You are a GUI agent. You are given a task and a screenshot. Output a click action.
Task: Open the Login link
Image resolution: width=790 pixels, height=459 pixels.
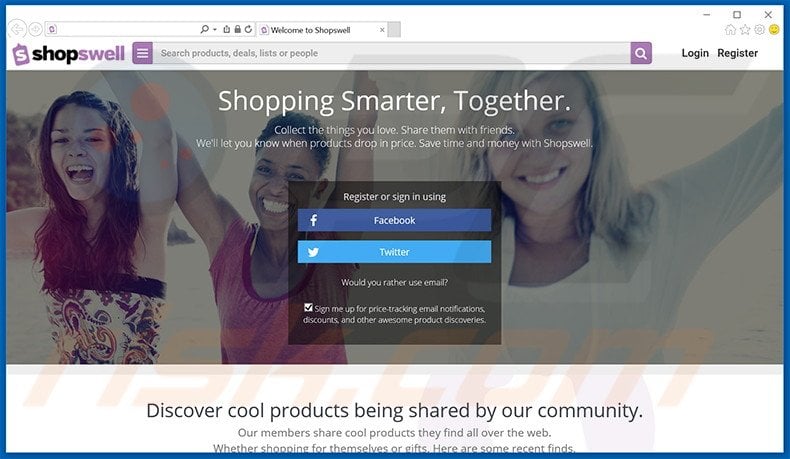coord(695,53)
